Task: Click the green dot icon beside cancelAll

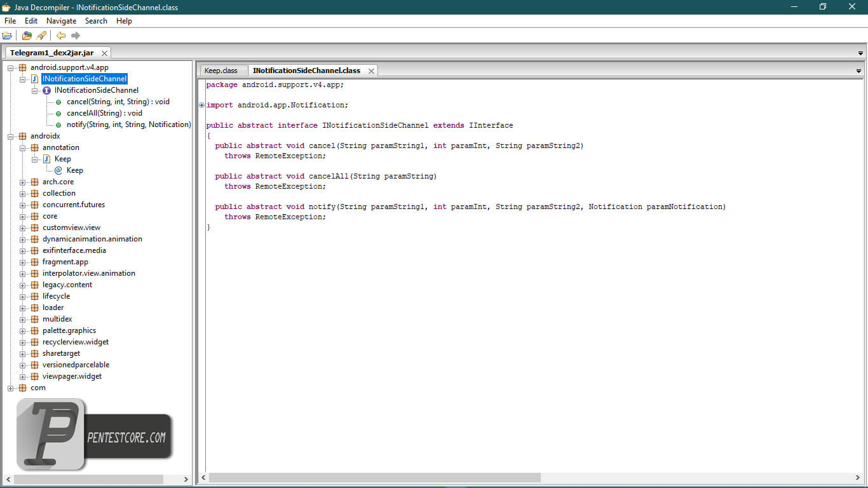Action: pos(58,113)
